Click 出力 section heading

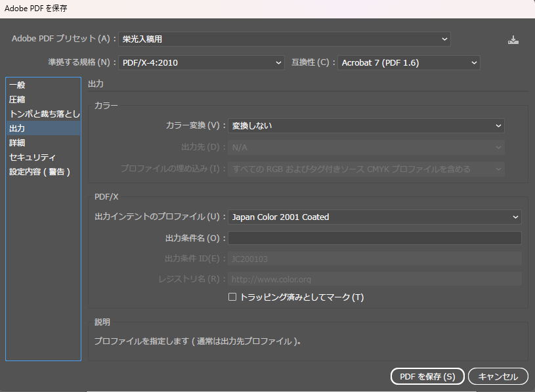tap(96, 84)
